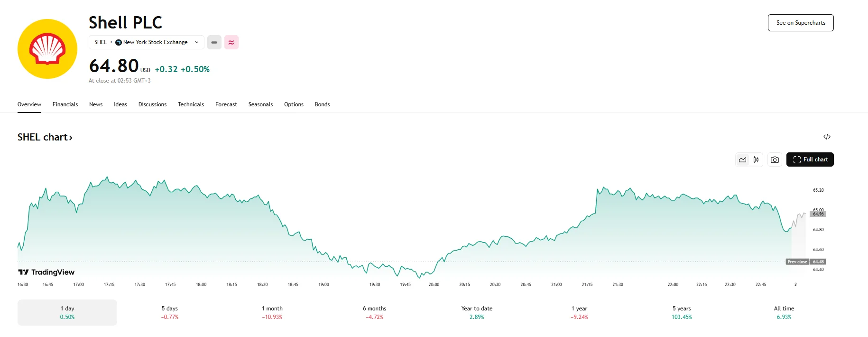The image size is (868, 337).
Task: Click the TradingView logo on chart
Action: pyautogui.click(x=46, y=272)
